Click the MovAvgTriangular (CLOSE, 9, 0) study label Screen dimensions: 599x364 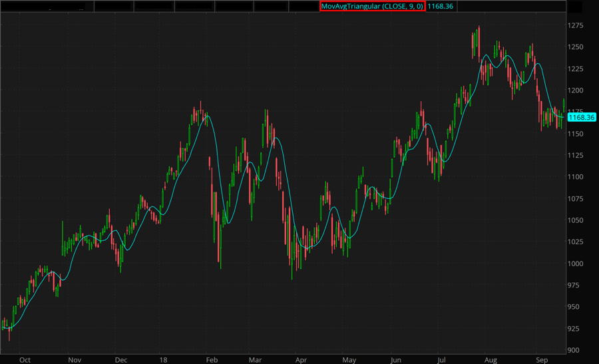coord(372,6)
